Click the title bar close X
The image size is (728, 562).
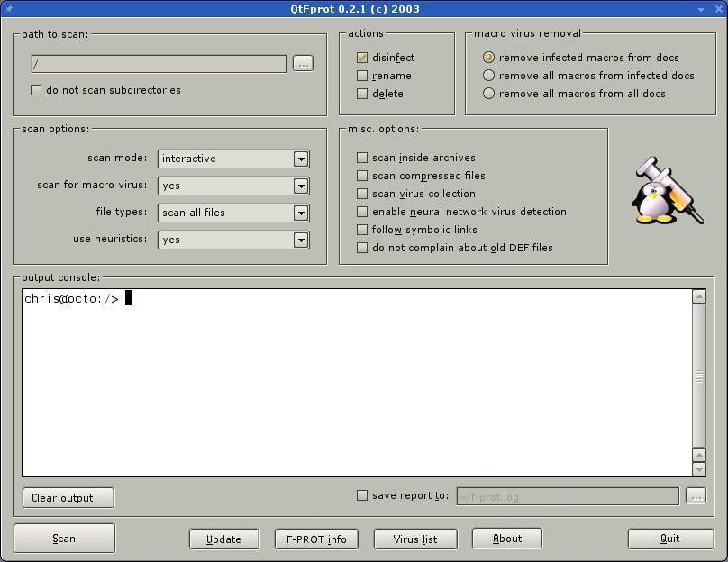(x=719, y=9)
